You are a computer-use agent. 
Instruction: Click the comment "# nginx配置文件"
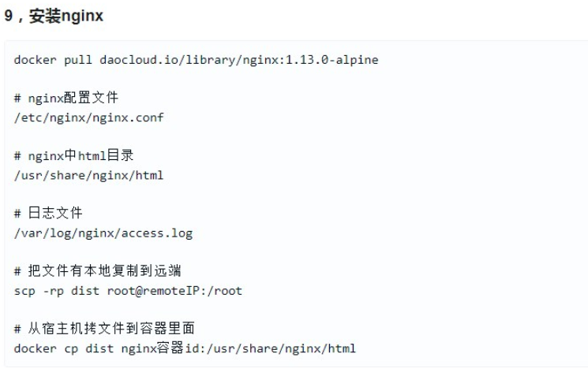pos(66,98)
